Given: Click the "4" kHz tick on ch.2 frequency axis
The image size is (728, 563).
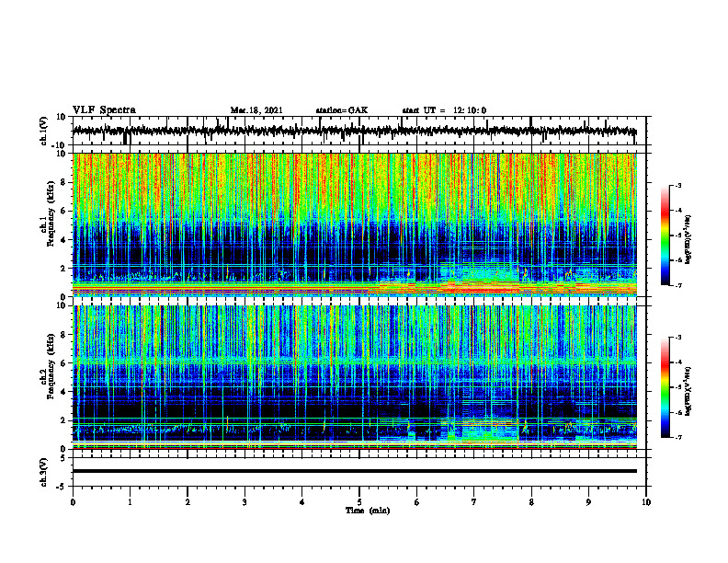Looking at the screenshot, I should [x=64, y=392].
